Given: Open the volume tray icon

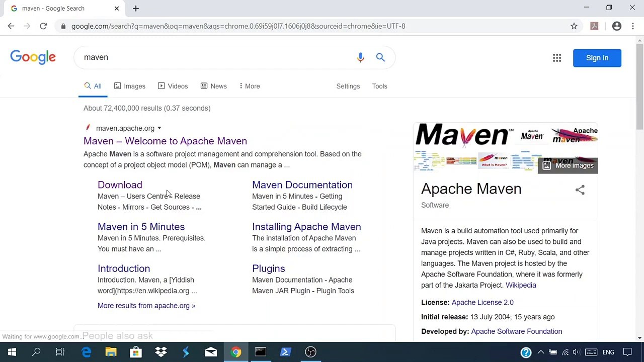Looking at the screenshot, I should 577,352.
